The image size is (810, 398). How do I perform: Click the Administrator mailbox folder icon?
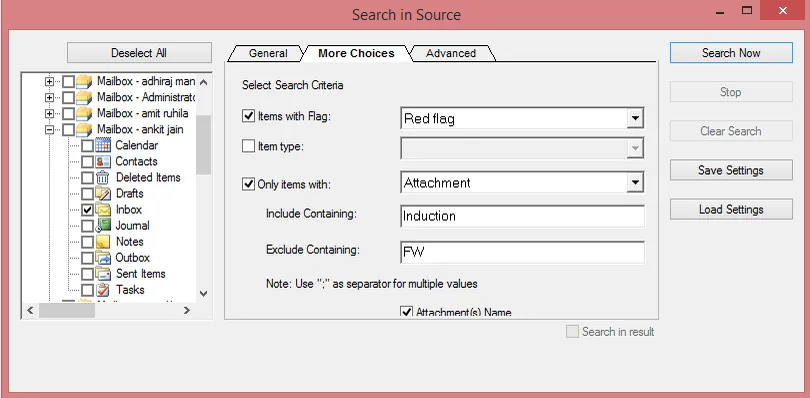point(84,98)
